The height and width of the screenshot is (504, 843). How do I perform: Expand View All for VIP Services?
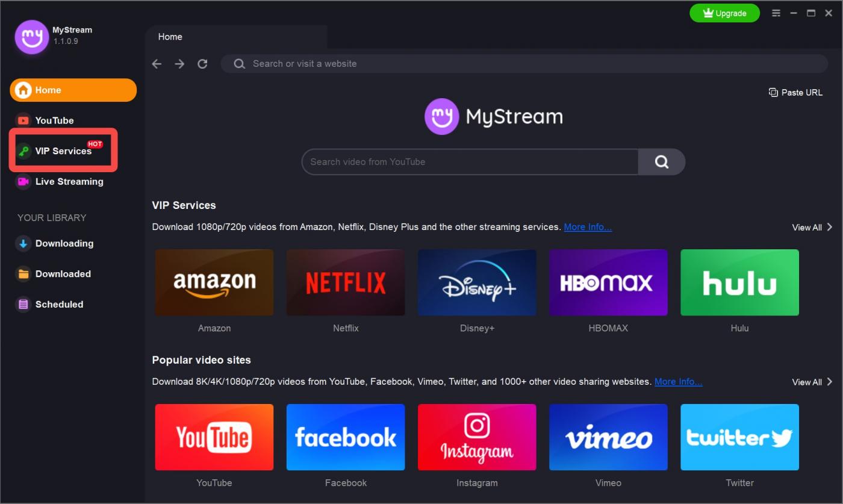812,228
